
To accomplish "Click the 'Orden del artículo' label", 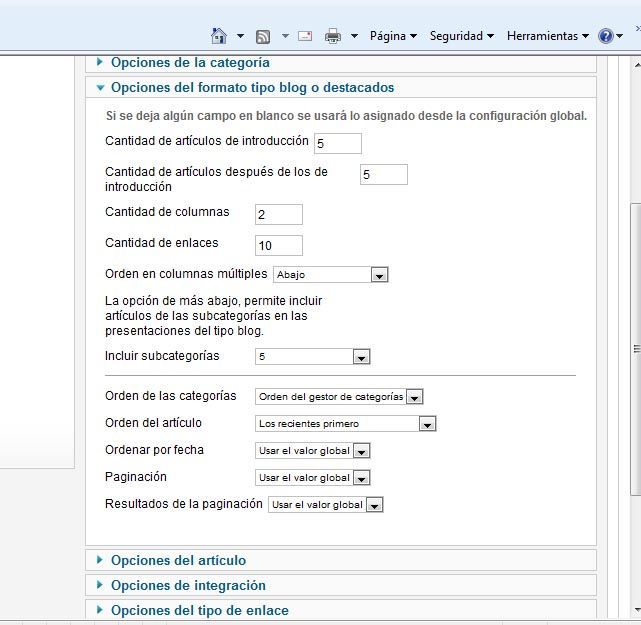I will pyautogui.click(x=153, y=423).
